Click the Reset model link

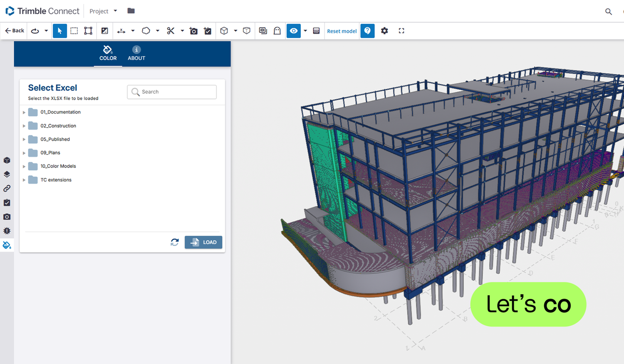pos(342,31)
